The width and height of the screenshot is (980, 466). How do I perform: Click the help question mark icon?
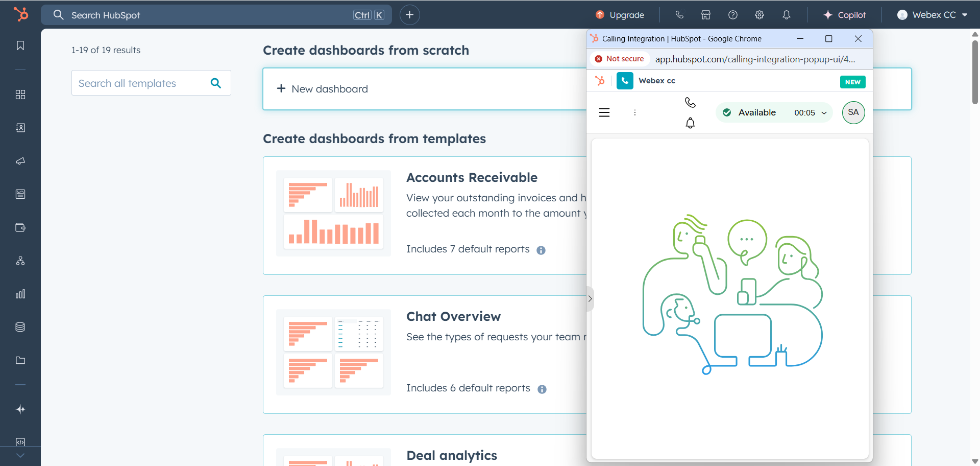click(733, 15)
